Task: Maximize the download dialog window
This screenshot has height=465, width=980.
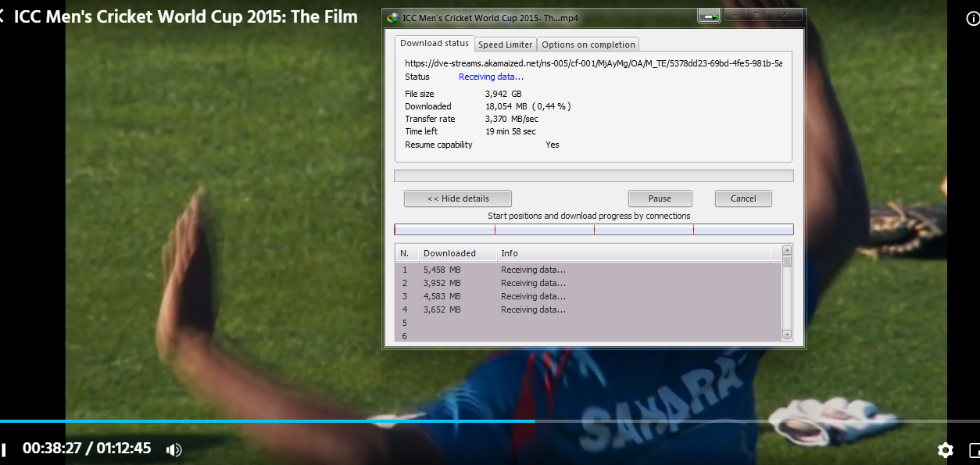Action: tap(756, 15)
